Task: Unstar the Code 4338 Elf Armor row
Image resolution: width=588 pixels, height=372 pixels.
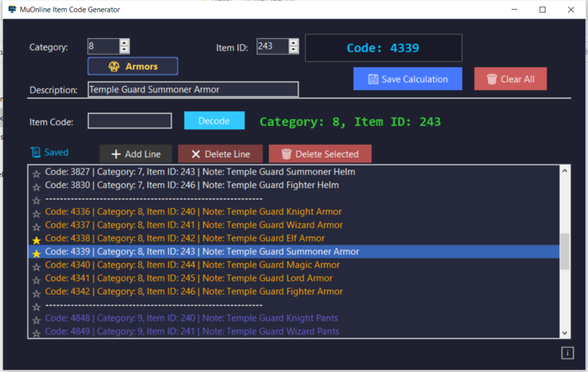Action: coord(36,240)
